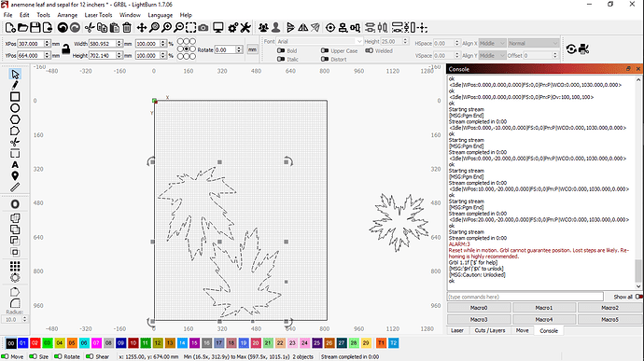Open the Align X Middle dropdown
The height and width of the screenshot is (361, 644).
pyautogui.click(x=492, y=43)
